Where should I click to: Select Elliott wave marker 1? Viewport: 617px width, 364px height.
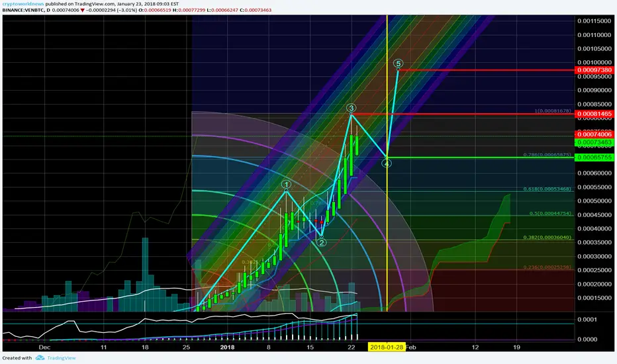coord(286,185)
